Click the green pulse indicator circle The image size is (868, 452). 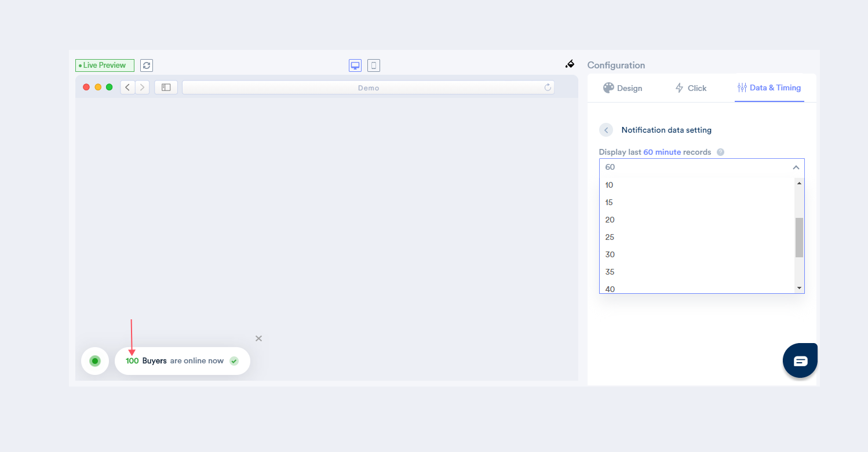95,361
